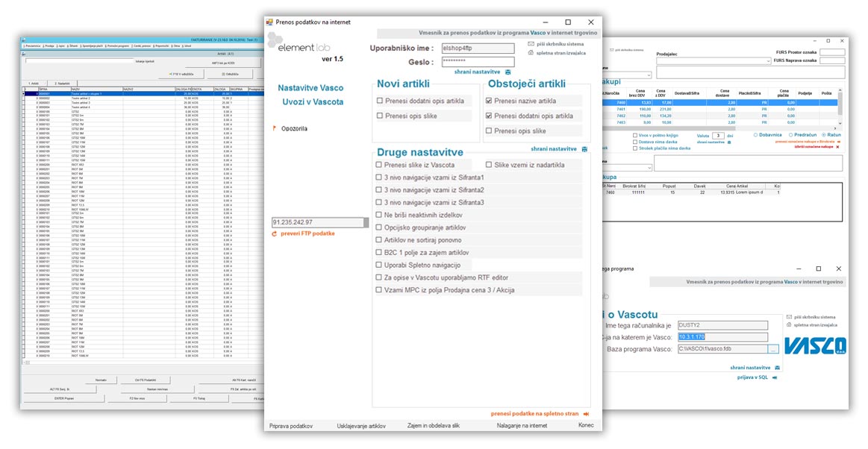Click the Uporabniško ime input field
The height and width of the screenshot is (449, 868).
pyautogui.click(x=478, y=48)
